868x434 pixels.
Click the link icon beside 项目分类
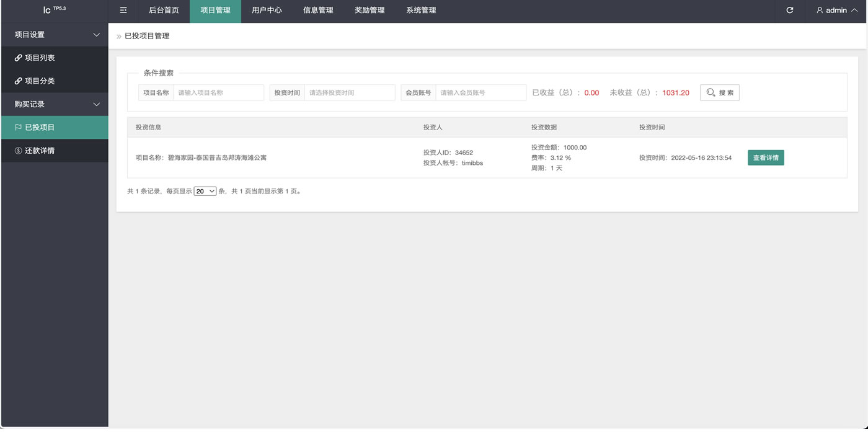point(19,81)
